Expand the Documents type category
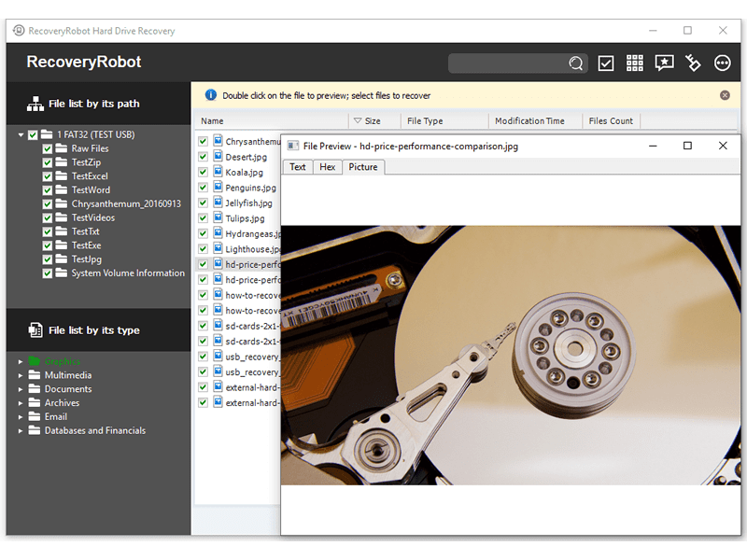 point(21,389)
